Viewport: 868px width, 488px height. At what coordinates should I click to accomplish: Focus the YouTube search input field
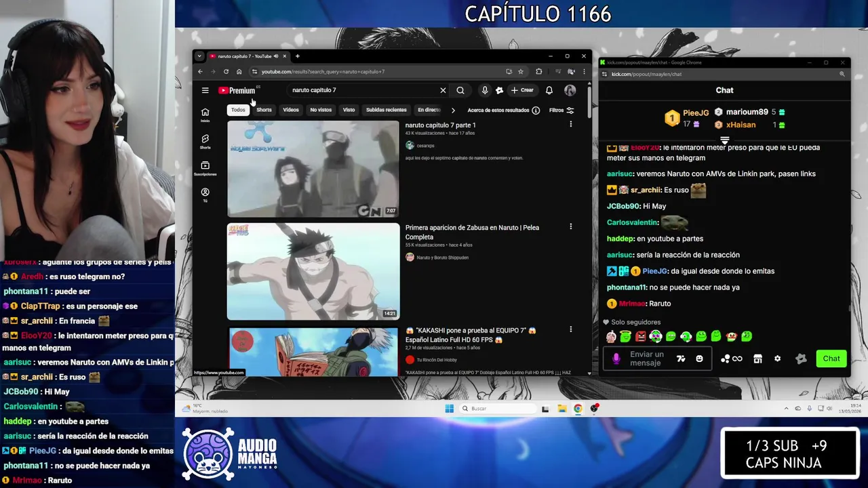tap(363, 90)
